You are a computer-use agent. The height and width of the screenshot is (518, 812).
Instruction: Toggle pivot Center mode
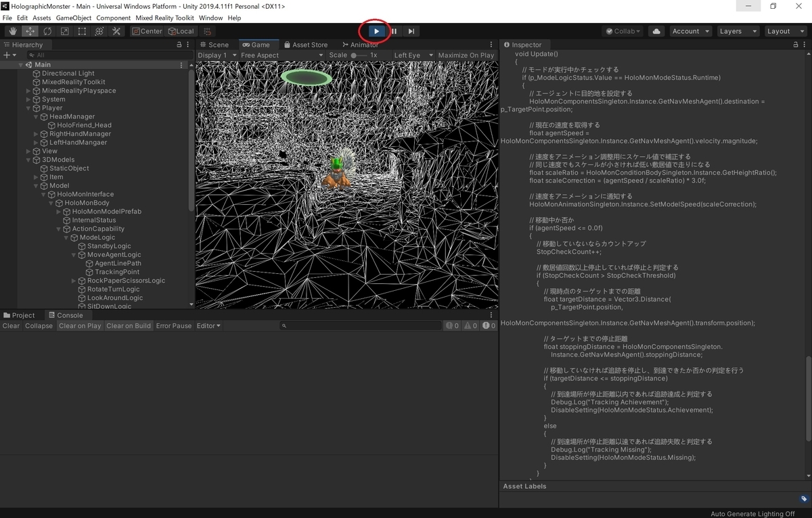[147, 31]
